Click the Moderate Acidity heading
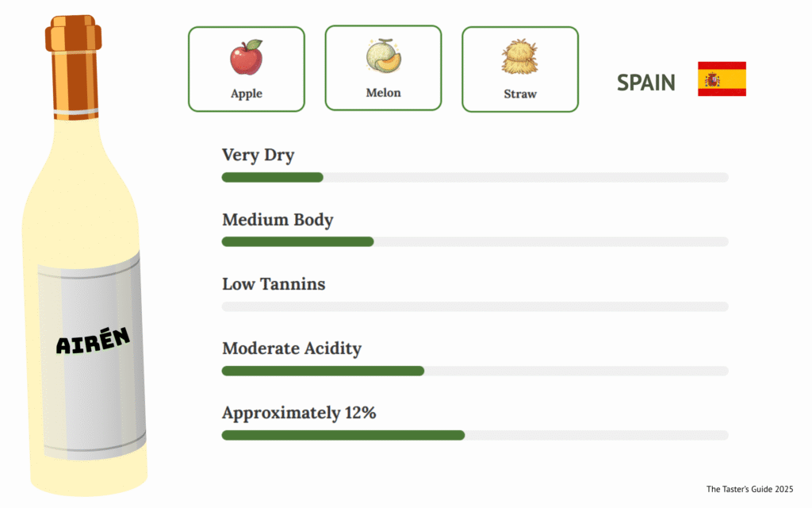 291,348
